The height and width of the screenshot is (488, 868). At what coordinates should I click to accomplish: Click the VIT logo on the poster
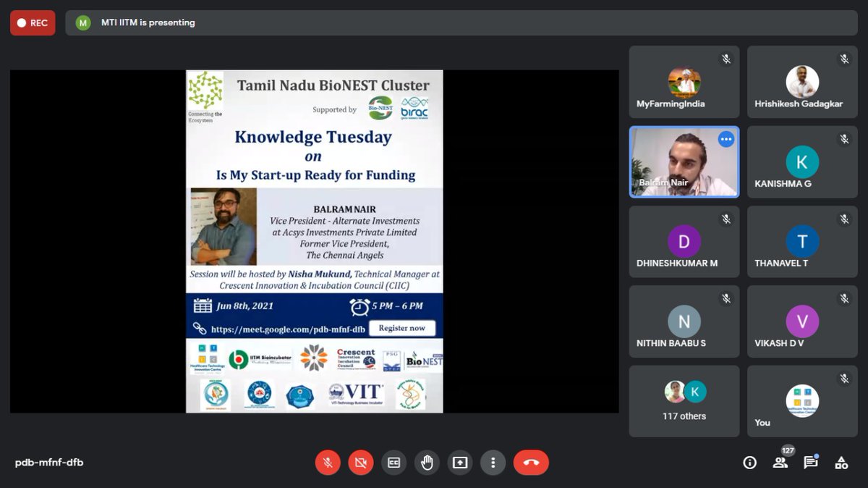click(x=356, y=394)
